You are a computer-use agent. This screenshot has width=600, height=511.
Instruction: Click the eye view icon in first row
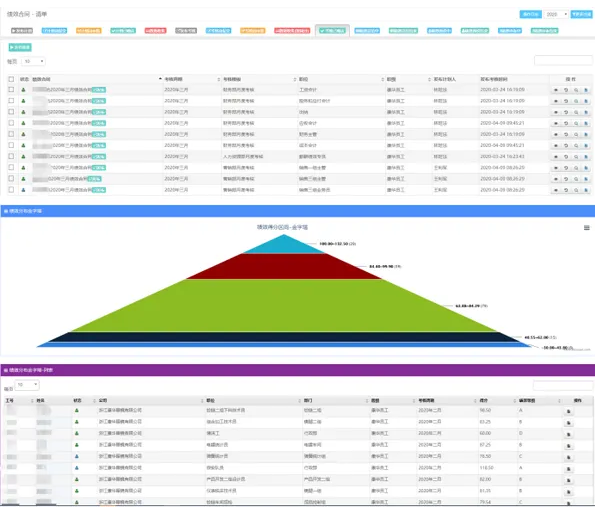(556, 89)
